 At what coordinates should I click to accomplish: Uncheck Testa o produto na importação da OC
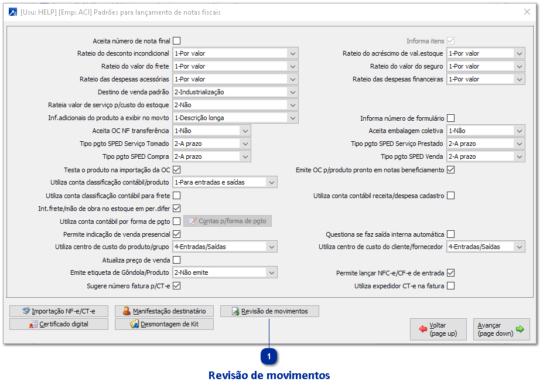pyautogui.click(x=177, y=170)
